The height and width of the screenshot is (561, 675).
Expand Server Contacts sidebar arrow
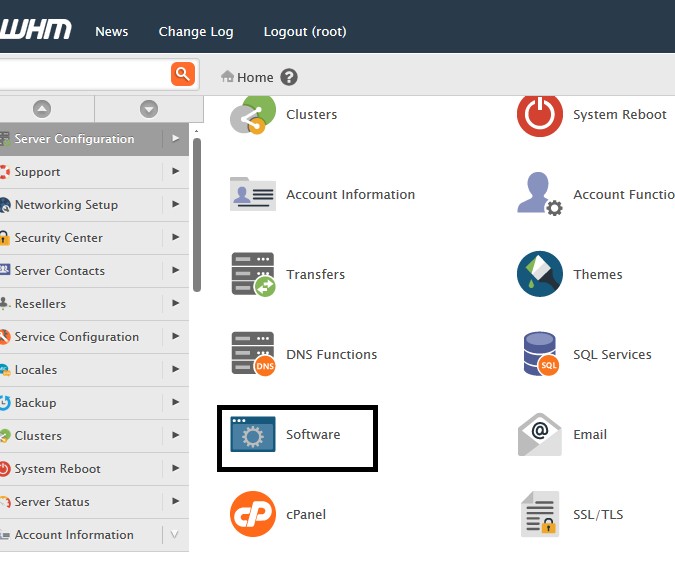(175, 270)
